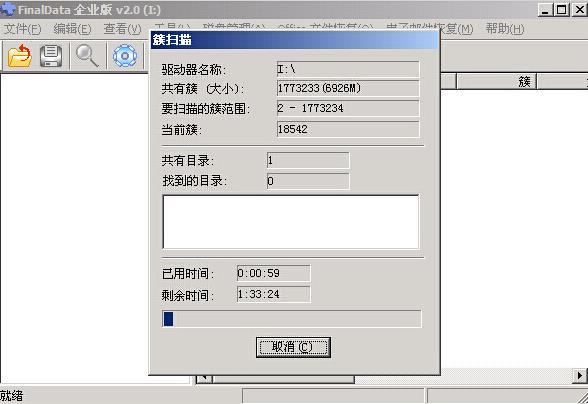Maximize the FinalData main window
The image size is (588, 404).
(562, 9)
